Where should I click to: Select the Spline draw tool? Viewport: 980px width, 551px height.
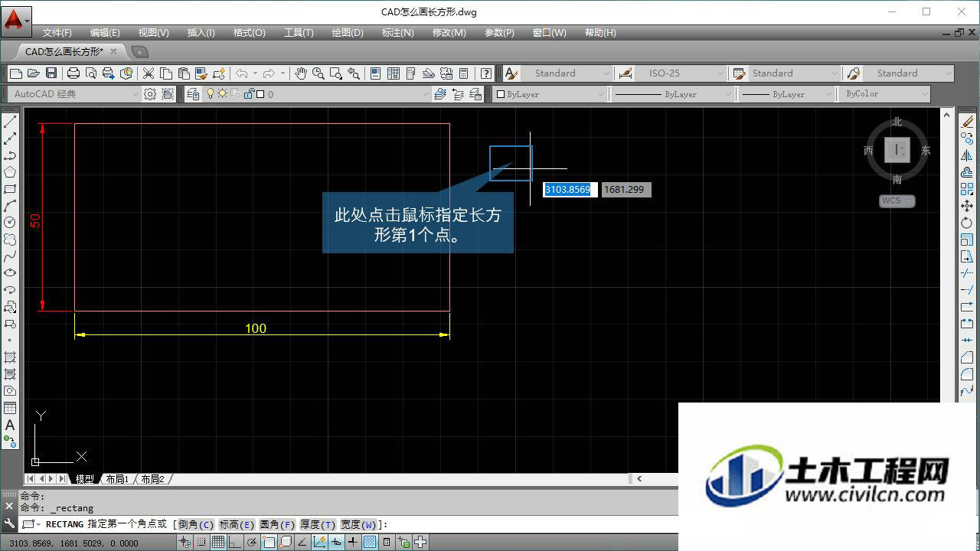(x=10, y=256)
